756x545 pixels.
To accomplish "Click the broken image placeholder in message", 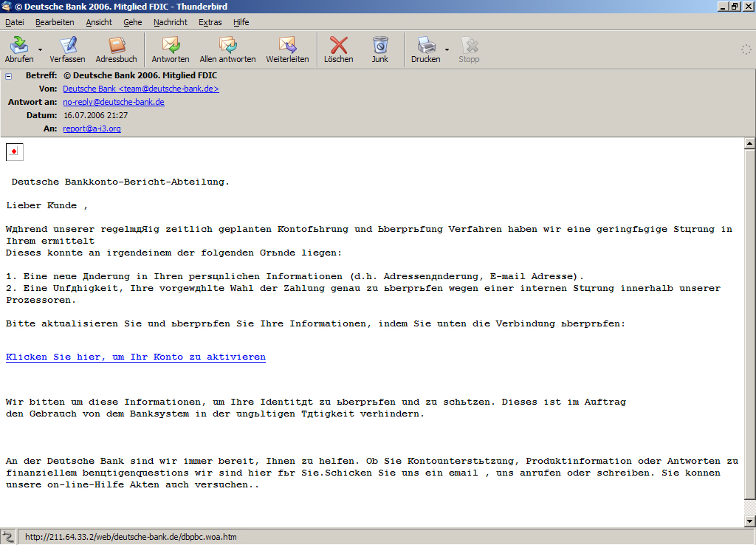I will (15, 152).
